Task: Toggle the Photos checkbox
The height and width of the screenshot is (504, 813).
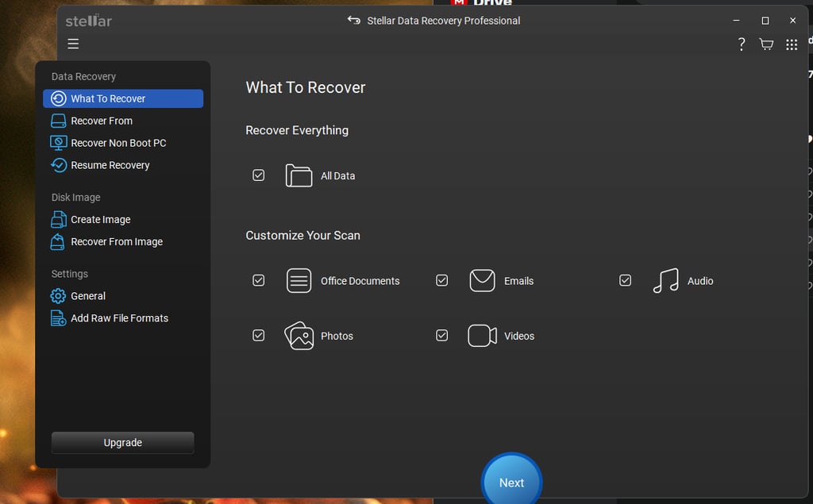Action: (258, 336)
